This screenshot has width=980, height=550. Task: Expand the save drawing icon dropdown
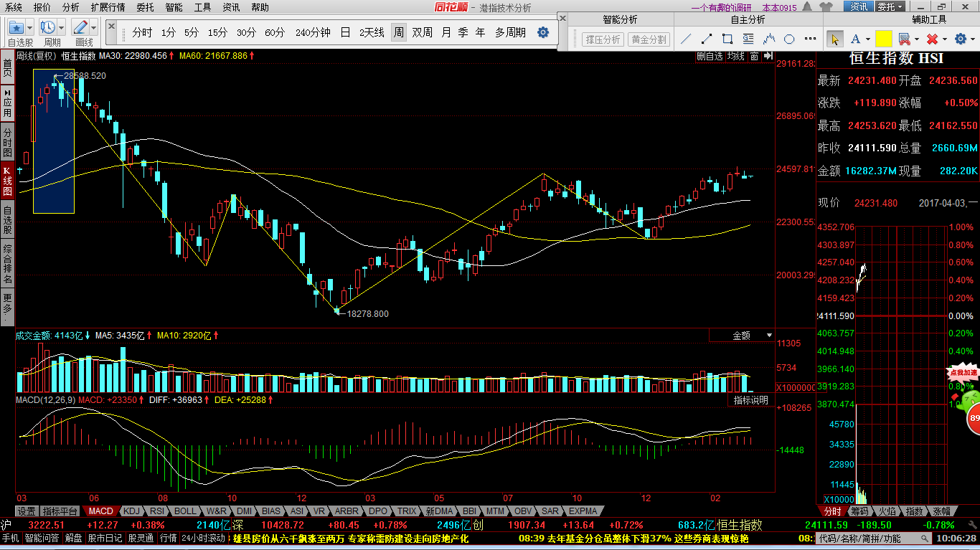click(916, 39)
